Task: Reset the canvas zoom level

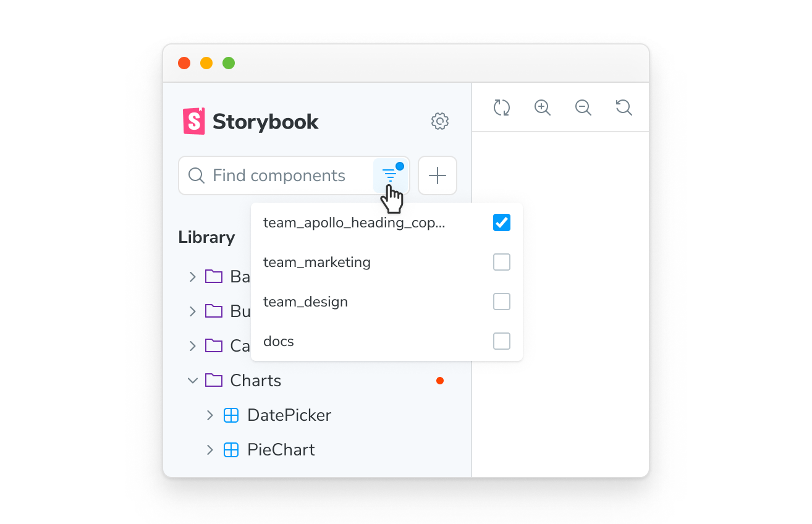Action: pos(624,108)
